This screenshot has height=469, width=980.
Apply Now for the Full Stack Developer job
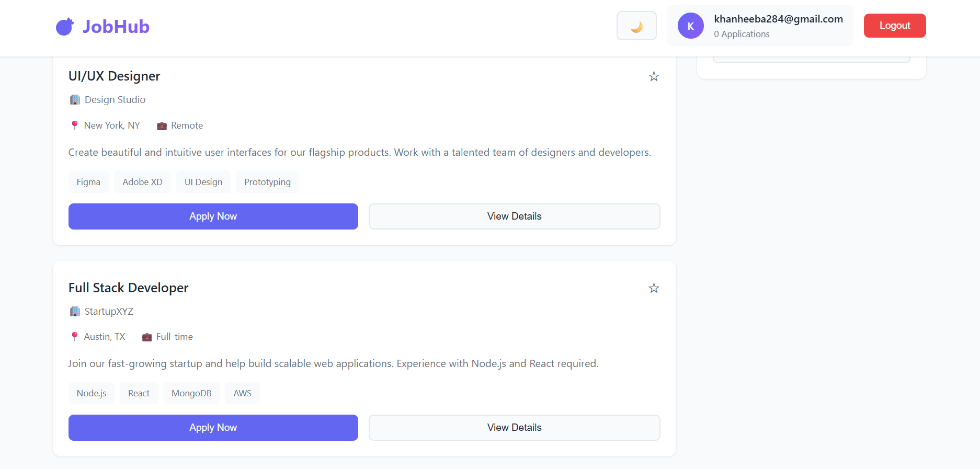(x=213, y=428)
